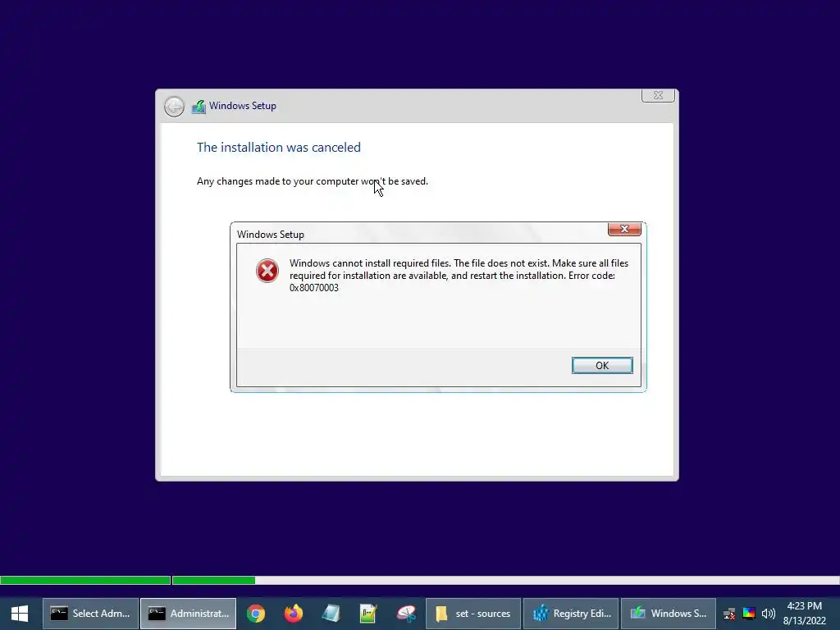
Task: Launch Firefox from taskbar
Action: click(x=293, y=614)
